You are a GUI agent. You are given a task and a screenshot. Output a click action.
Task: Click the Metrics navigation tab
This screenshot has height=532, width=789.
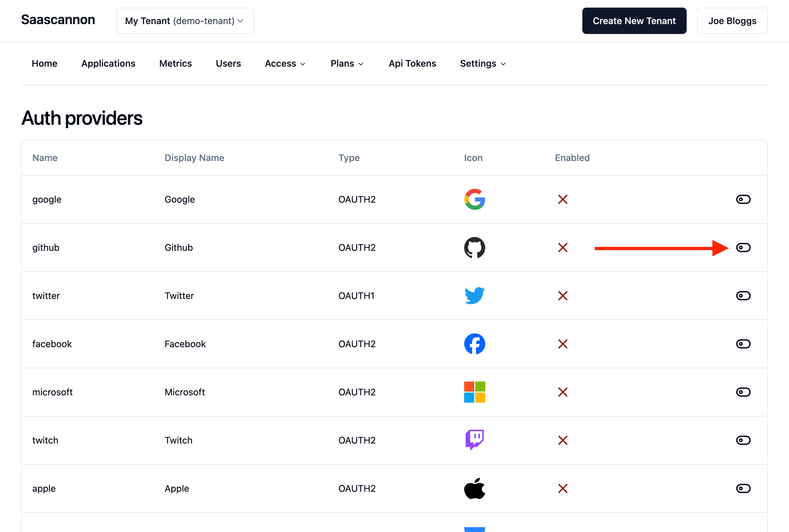coord(176,64)
